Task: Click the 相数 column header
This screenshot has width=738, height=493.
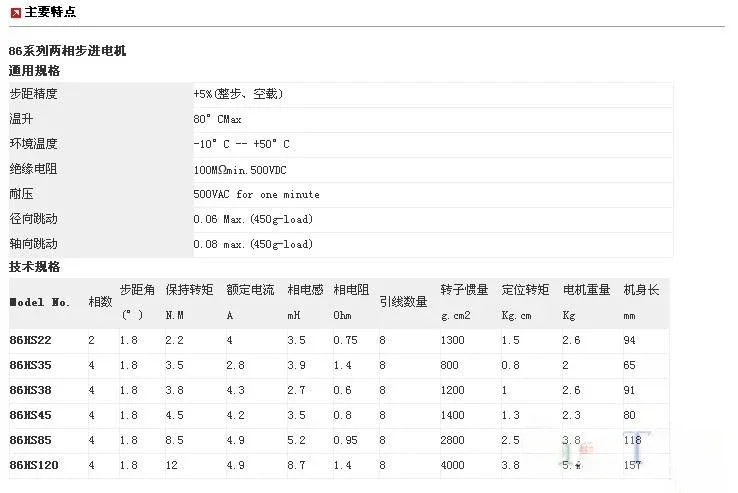Action: (100, 302)
